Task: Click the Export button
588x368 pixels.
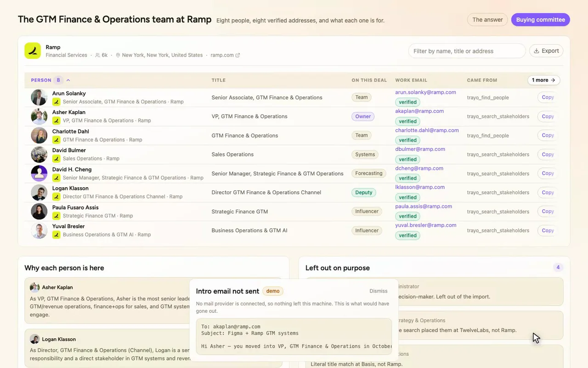Action: click(x=546, y=51)
